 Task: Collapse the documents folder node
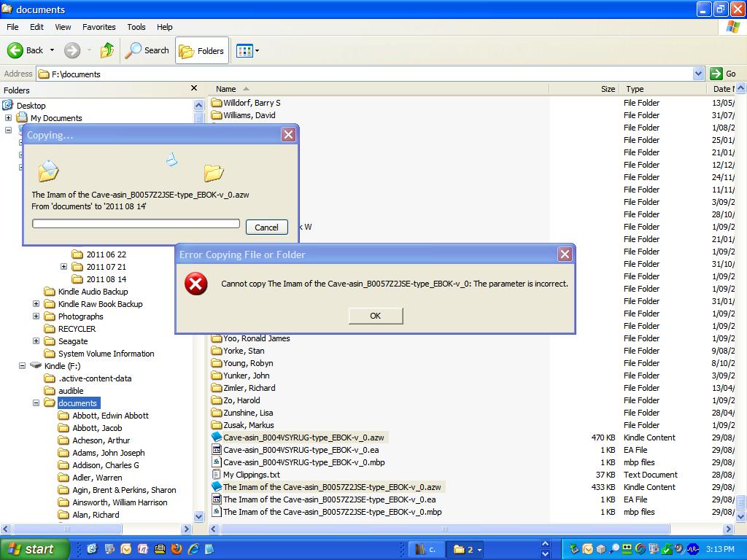pyautogui.click(x=36, y=402)
